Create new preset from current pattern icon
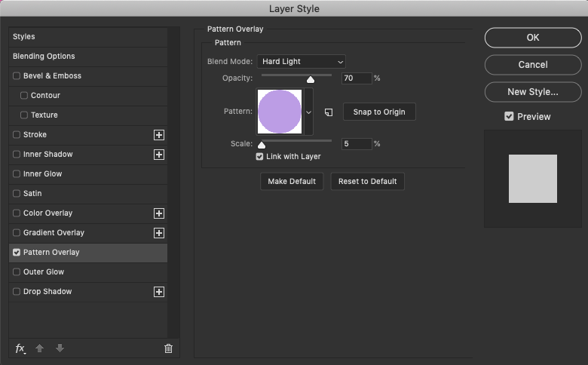Screen dimensions: 588x365 [329, 112]
